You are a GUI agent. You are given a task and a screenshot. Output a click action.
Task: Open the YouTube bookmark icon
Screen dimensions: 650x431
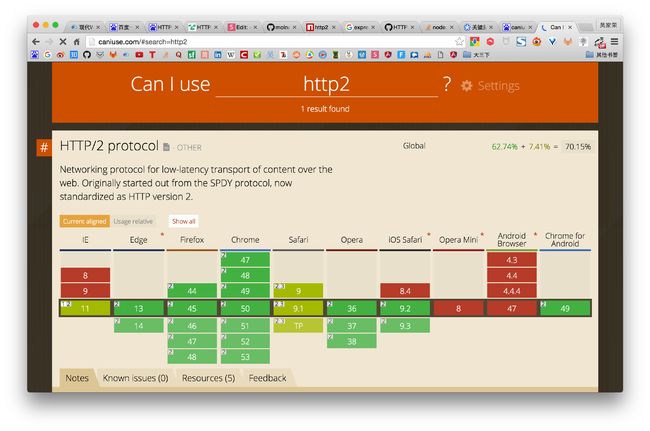pyautogui.click(x=139, y=55)
